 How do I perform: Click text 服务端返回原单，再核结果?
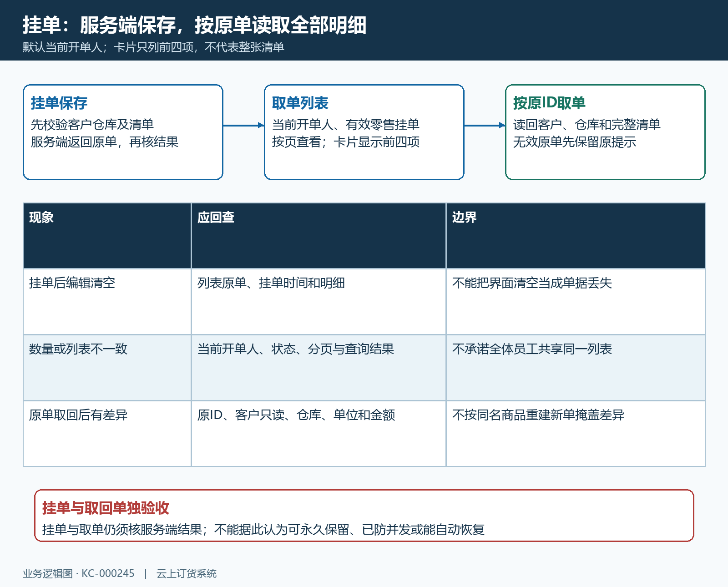tap(105, 142)
